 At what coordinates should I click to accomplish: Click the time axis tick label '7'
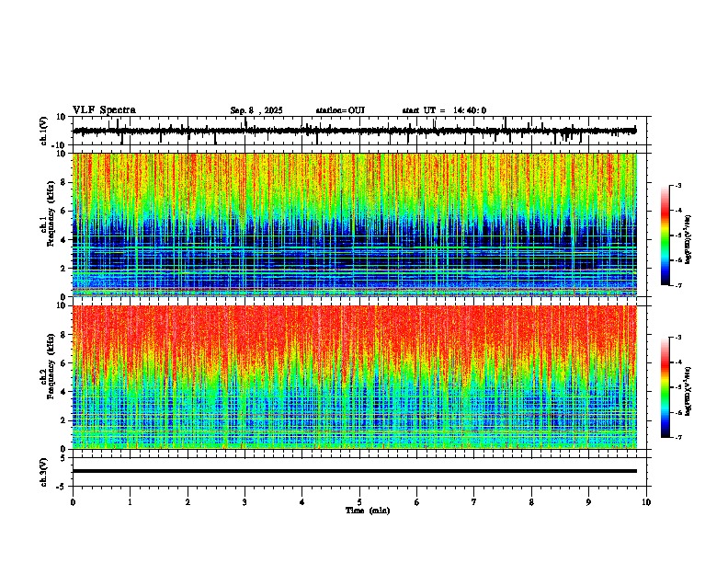pos(474,502)
